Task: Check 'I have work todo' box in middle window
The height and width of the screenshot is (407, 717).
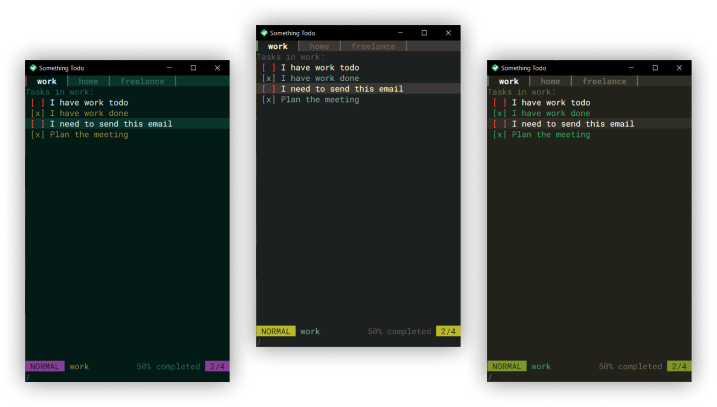Action: click(x=268, y=68)
